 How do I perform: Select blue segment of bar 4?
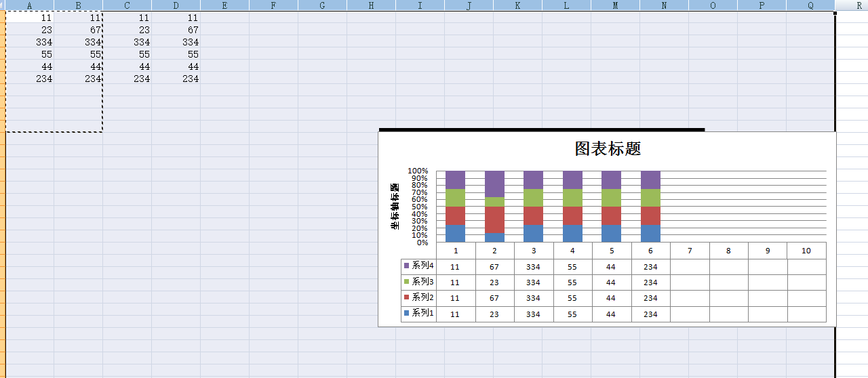pyautogui.click(x=572, y=233)
